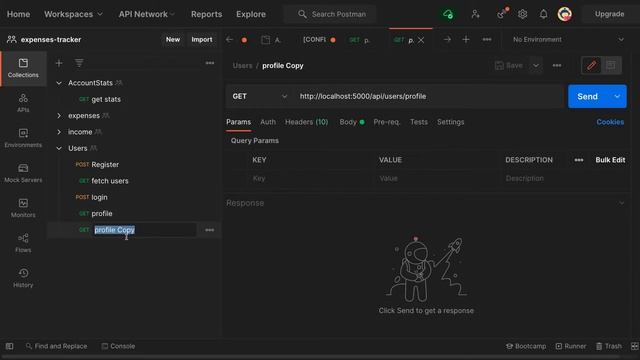Open the No Environment selector
This screenshot has width=640, height=360.
[x=568, y=40]
